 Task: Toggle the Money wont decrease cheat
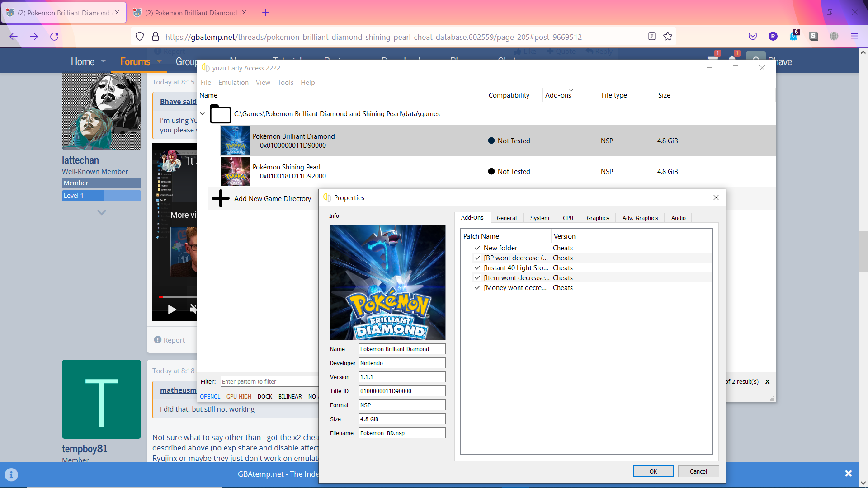[477, 287]
